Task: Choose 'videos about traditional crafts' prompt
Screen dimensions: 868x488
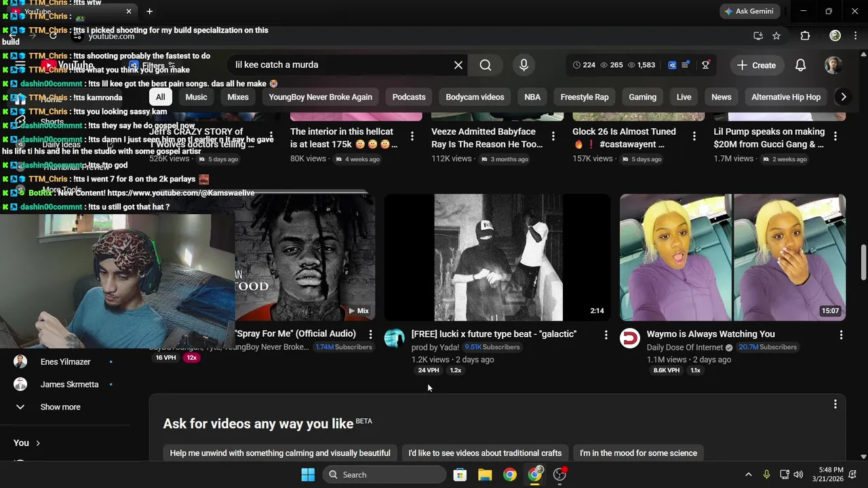Action: (x=485, y=453)
